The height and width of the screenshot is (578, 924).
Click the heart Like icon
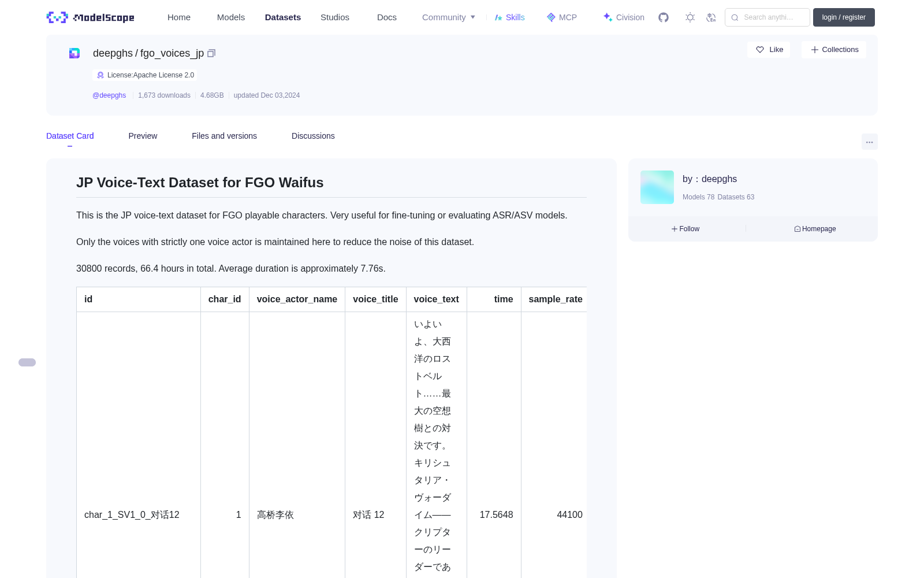[760, 50]
